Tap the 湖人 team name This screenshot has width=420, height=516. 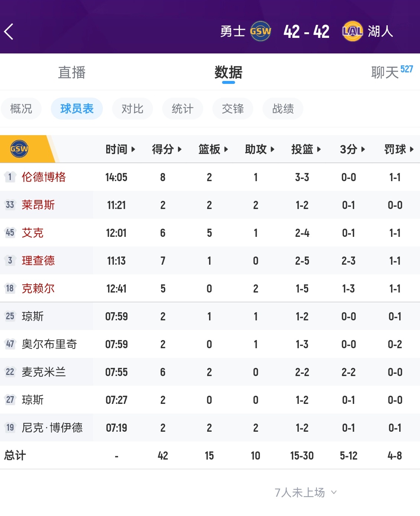(381, 31)
